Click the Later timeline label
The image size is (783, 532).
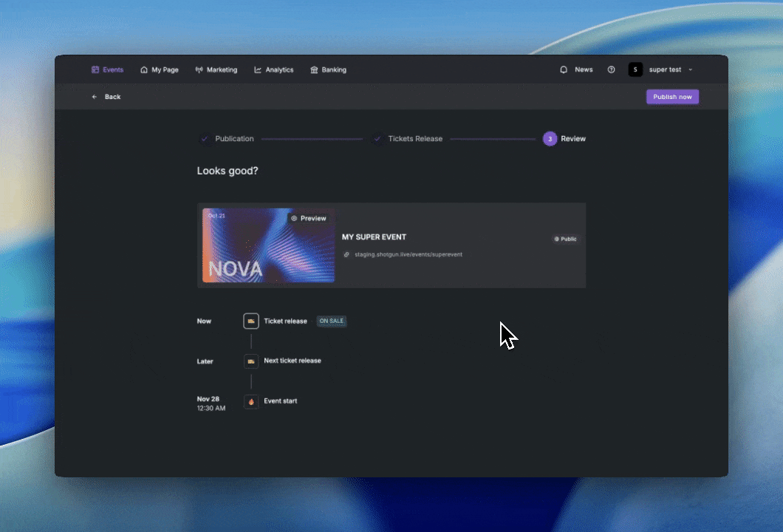(x=205, y=361)
